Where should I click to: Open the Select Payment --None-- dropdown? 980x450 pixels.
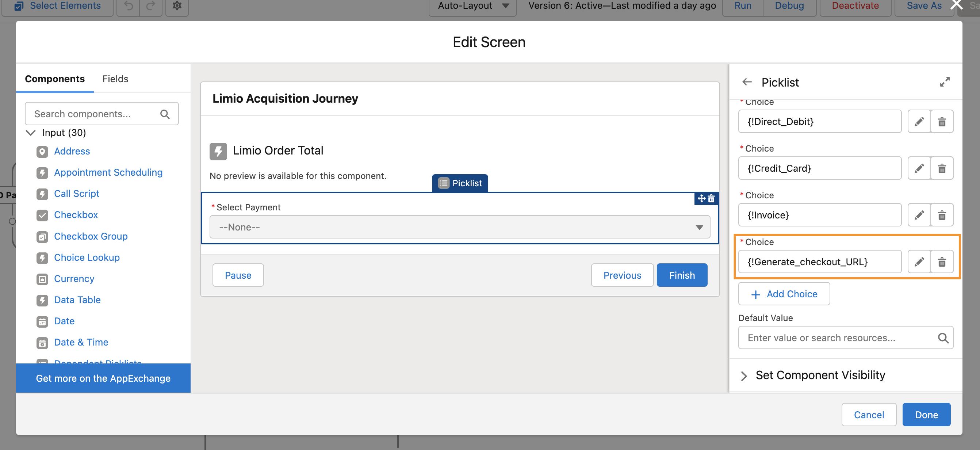(x=460, y=227)
